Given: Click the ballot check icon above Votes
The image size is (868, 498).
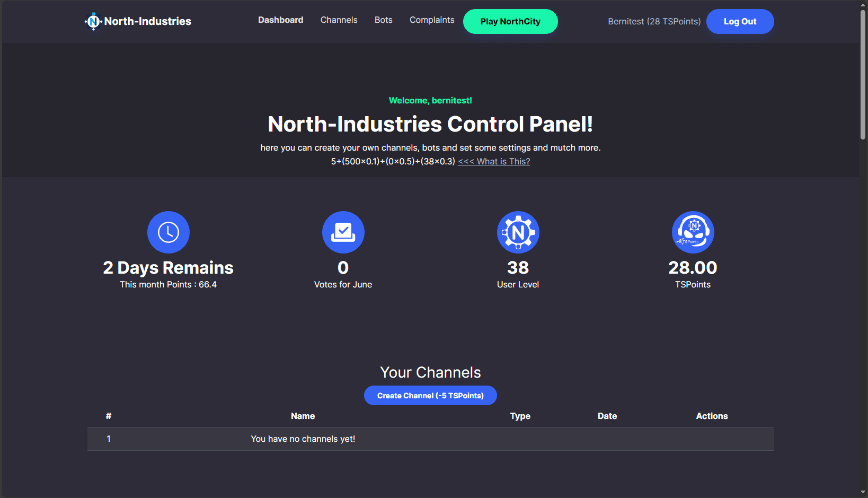Looking at the screenshot, I should [343, 232].
